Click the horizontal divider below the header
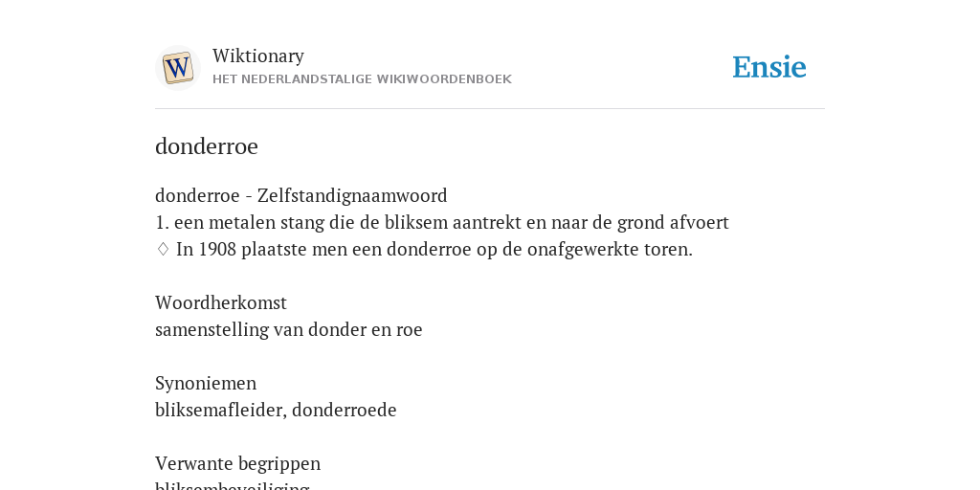The image size is (980, 490). (490, 109)
